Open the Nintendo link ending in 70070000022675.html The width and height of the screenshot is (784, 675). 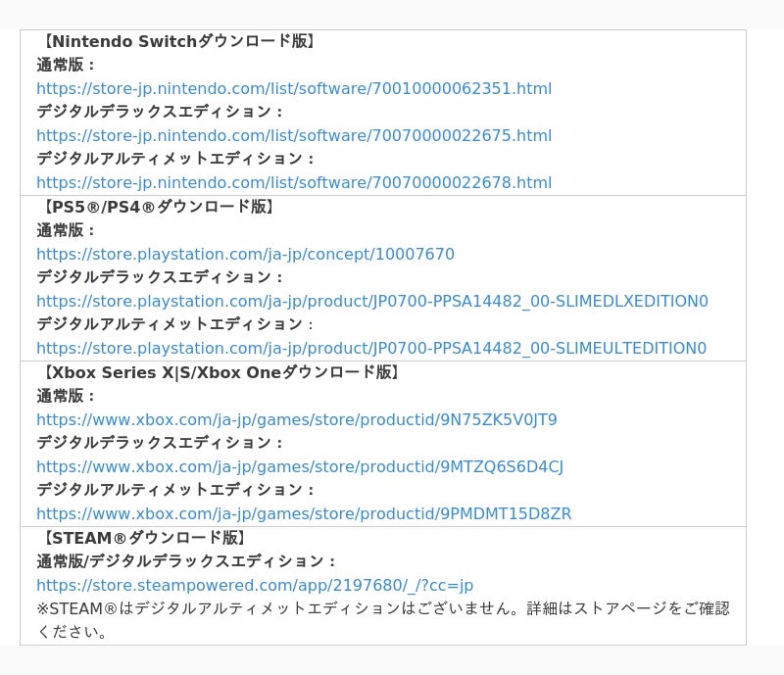(294, 135)
